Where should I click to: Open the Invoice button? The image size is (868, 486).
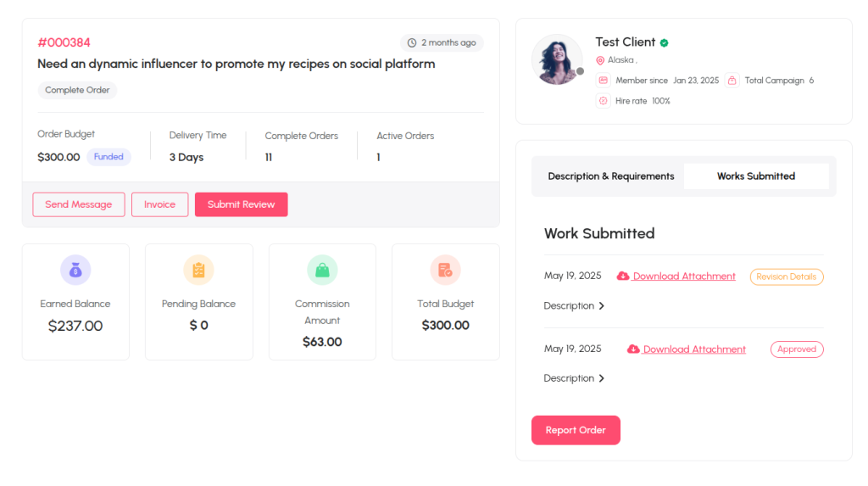(160, 204)
